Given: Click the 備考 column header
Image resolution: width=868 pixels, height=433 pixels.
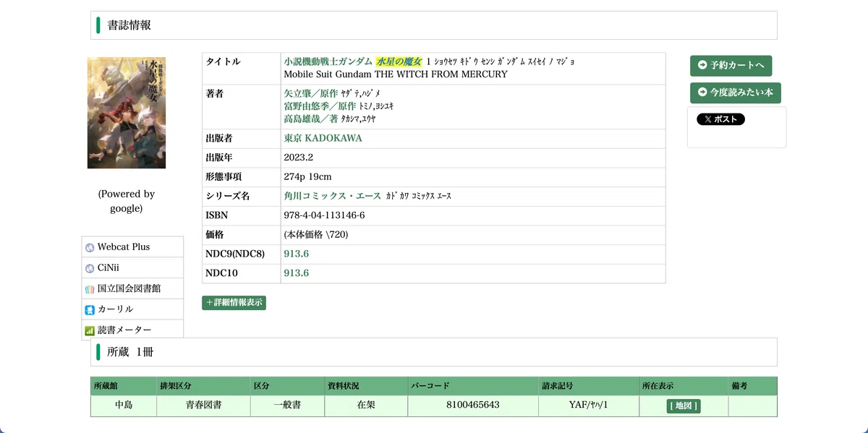Looking at the screenshot, I should (x=752, y=386).
